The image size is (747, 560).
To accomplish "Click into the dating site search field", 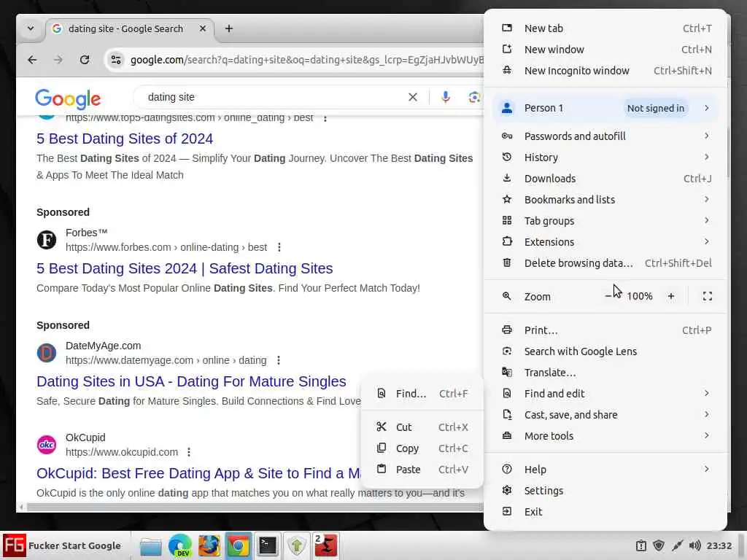I will [271, 97].
